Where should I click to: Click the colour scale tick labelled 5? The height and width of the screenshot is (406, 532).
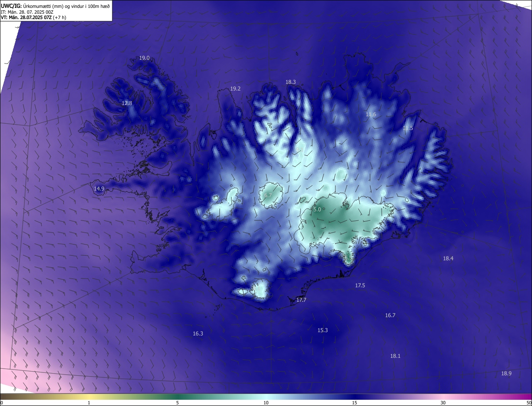point(177,403)
